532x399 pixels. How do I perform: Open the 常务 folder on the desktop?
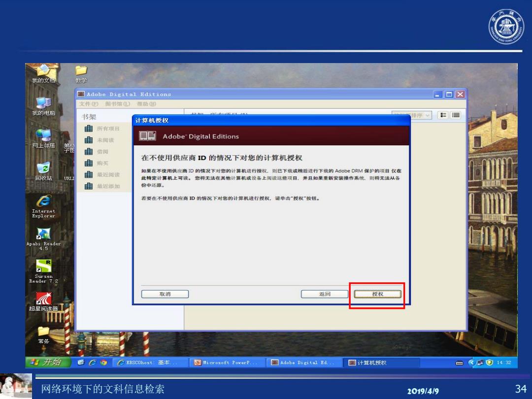(43, 335)
